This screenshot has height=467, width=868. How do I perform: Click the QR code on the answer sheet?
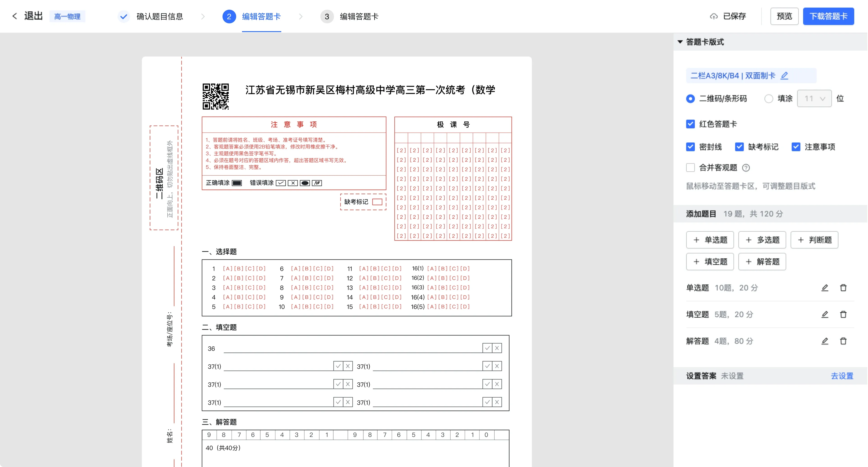tap(216, 96)
